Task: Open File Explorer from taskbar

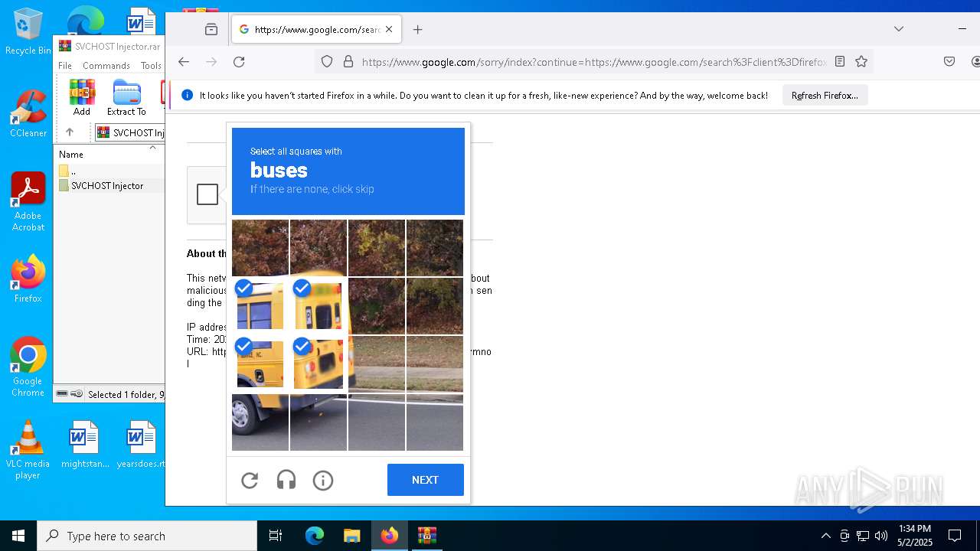Action: (351, 536)
